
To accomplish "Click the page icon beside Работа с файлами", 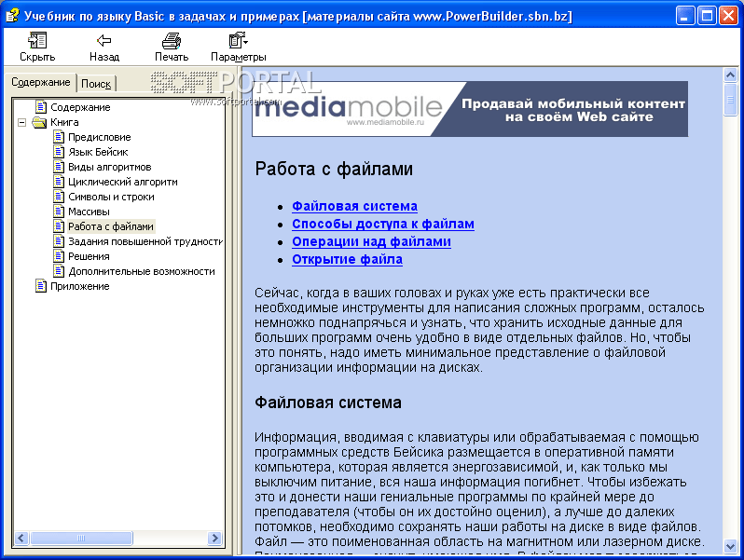I will click(59, 226).
